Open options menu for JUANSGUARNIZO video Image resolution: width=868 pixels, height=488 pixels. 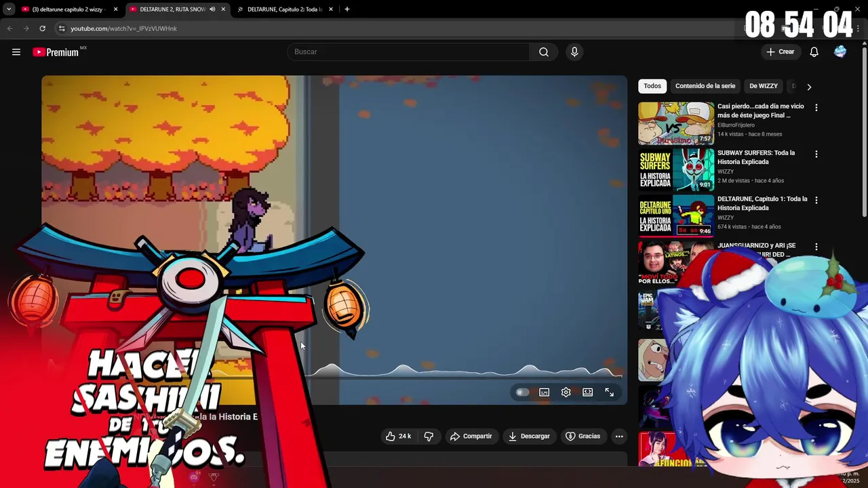point(816,247)
